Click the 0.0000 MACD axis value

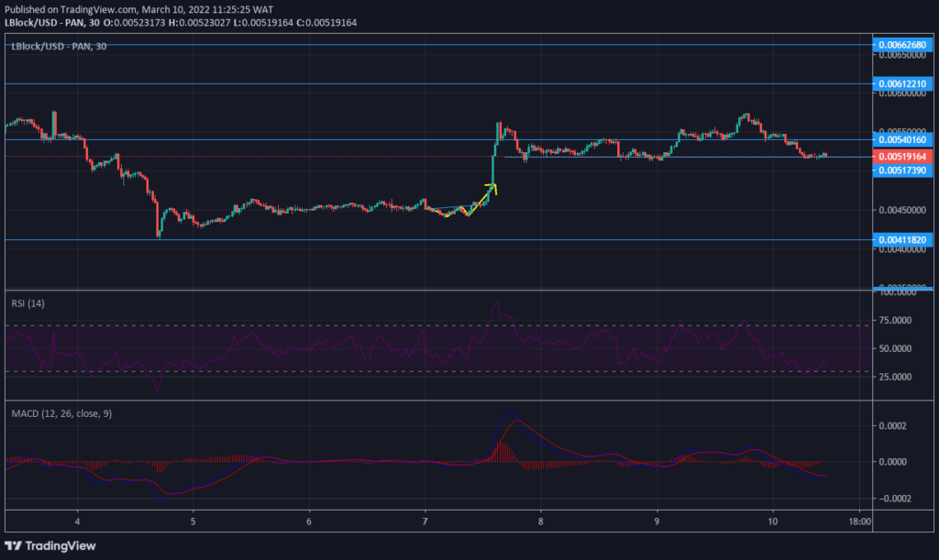892,462
